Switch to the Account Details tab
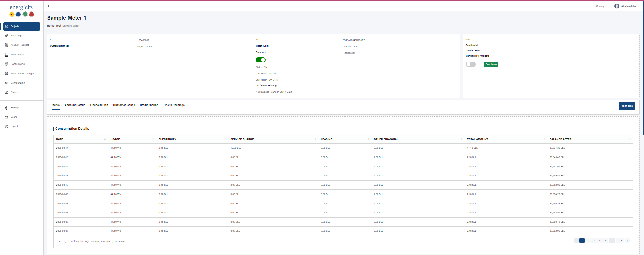Viewport: 644px width, 255px height. click(75, 105)
